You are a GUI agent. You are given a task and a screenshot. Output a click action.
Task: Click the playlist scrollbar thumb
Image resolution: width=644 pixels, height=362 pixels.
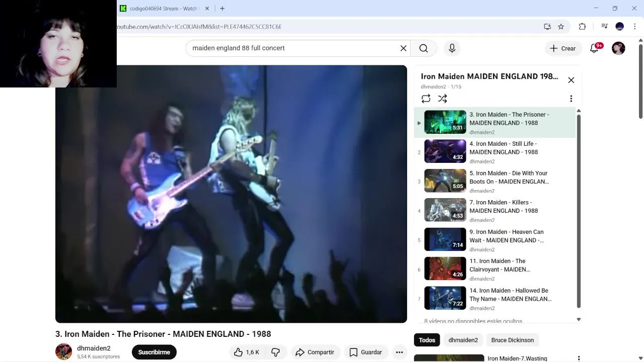pos(579,211)
